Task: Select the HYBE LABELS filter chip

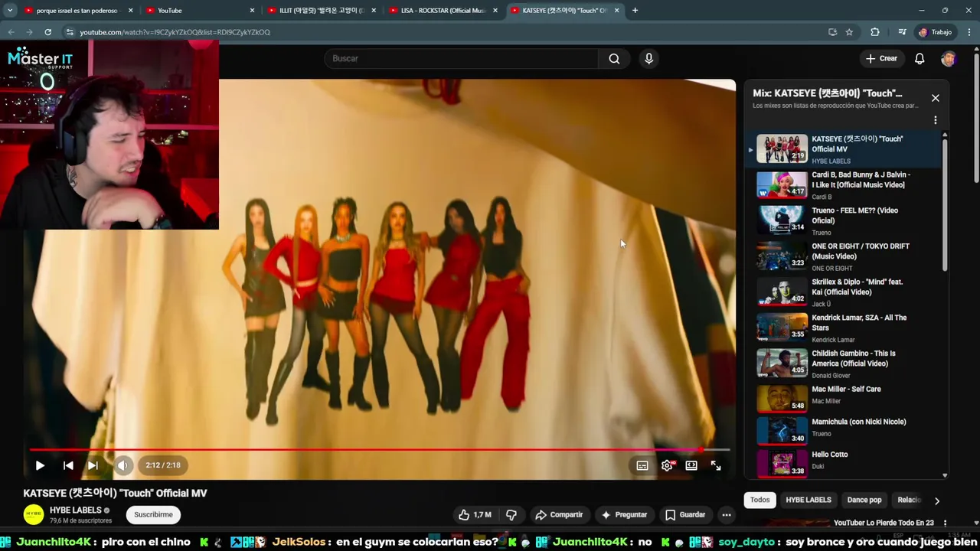Action: pyautogui.click(x=808, y=500)
